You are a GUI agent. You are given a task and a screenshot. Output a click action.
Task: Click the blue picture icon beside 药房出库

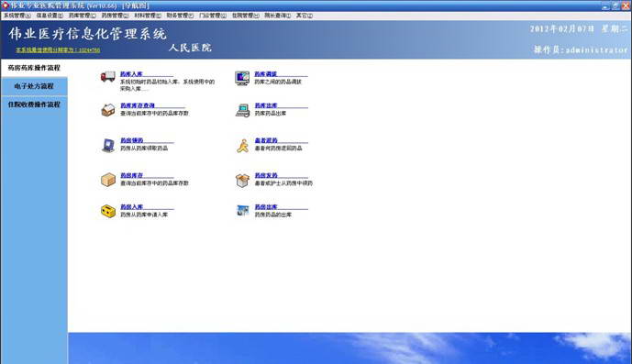(243, 210)
